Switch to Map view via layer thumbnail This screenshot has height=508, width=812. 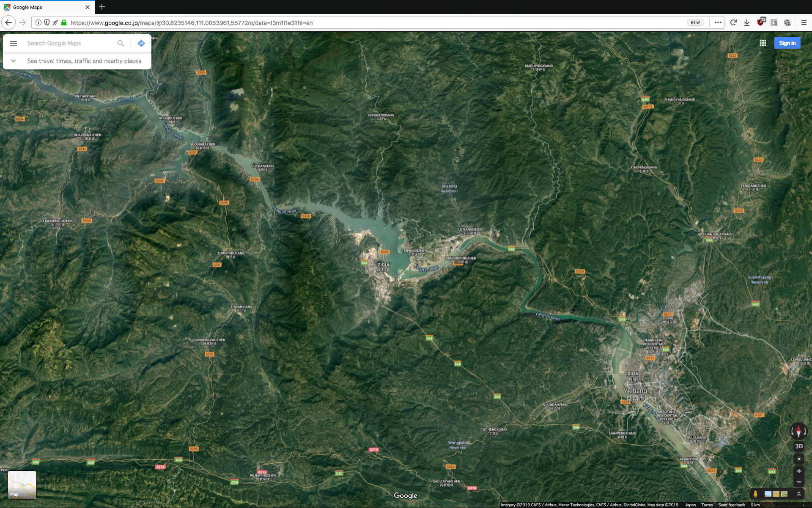click(22, 485)
